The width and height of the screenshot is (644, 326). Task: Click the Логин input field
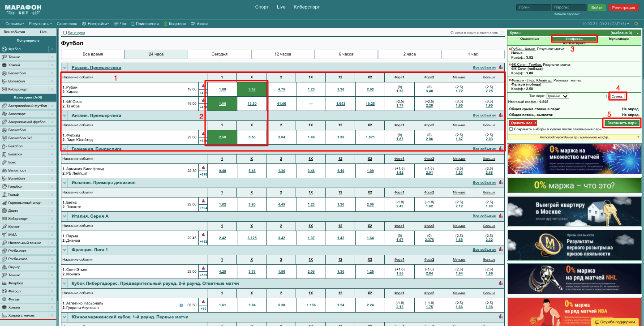point(534,7)
